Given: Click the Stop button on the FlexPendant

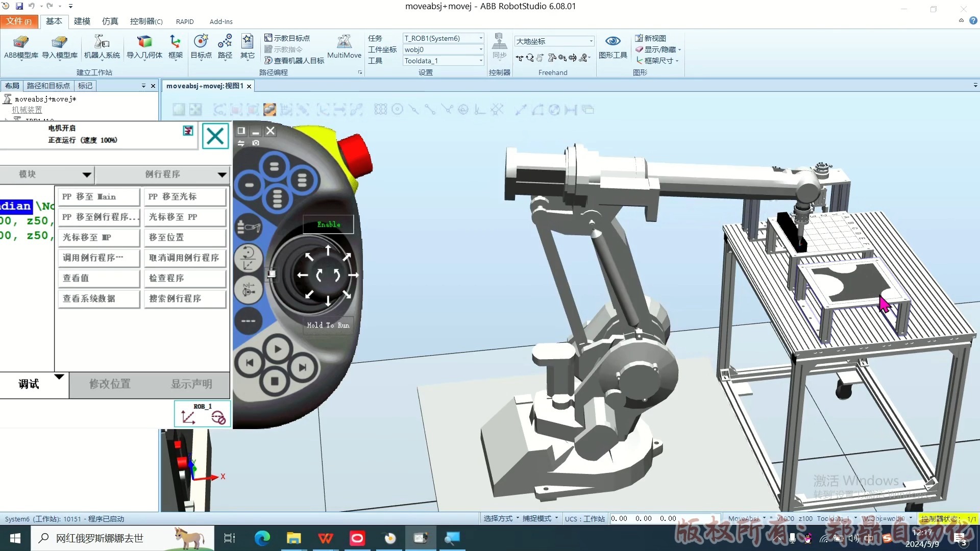Looking at the screenshot, I should 275,381.
